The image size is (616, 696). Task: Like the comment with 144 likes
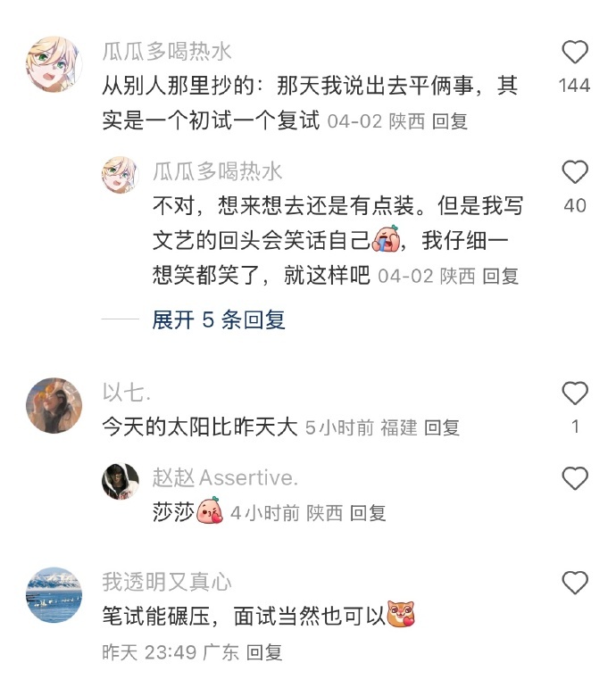pos(575,53)
